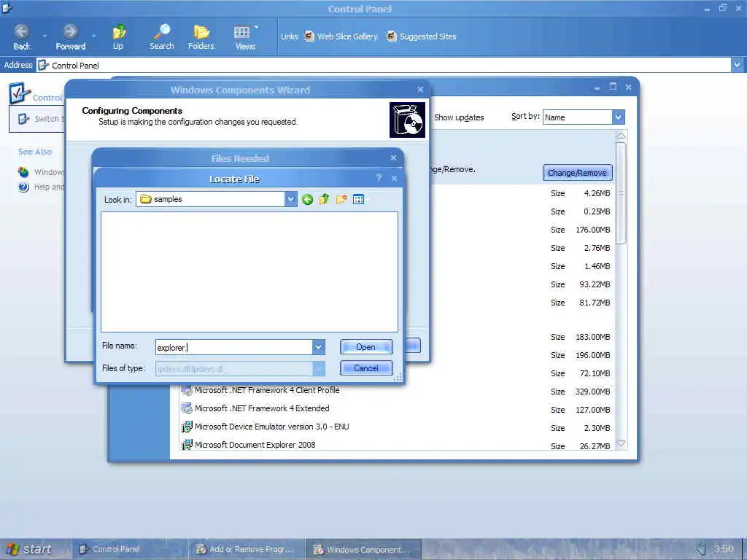Click the Control Panel checkmark icon in sidebar

(19, 93)
